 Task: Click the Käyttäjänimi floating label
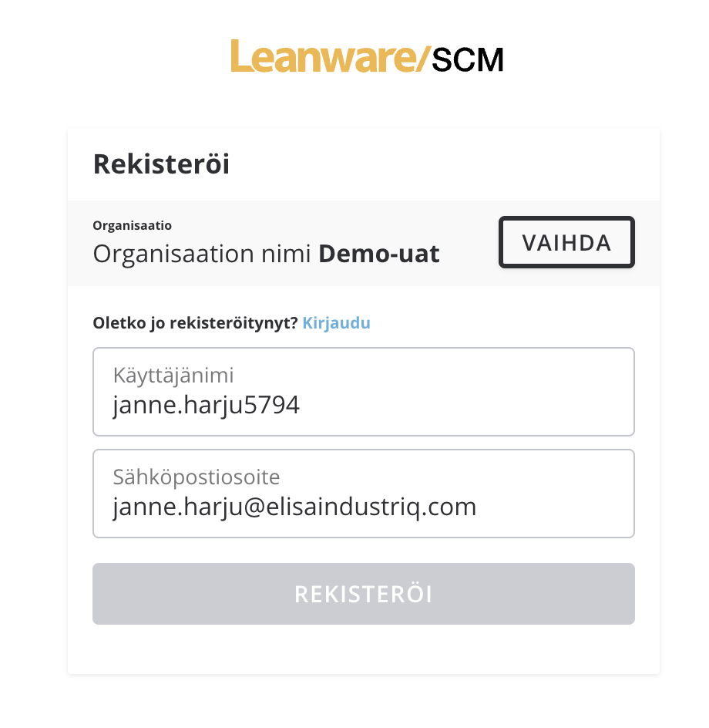[173, 376]
